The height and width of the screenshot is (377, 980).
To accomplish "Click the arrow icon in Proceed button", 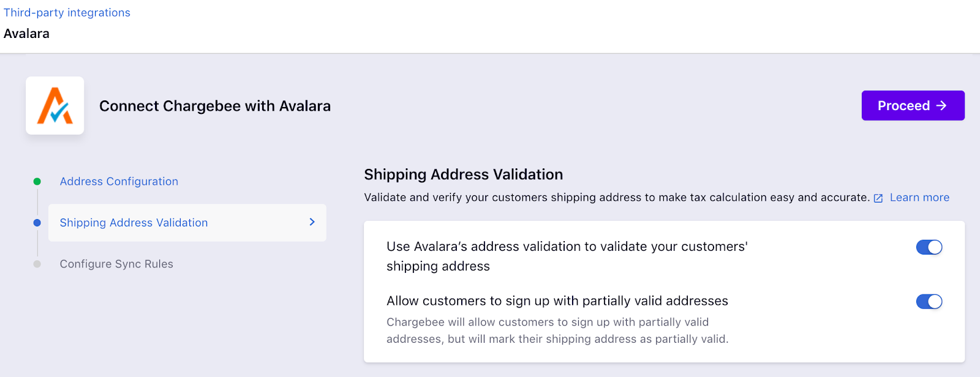I will click(x=941, y=105).
